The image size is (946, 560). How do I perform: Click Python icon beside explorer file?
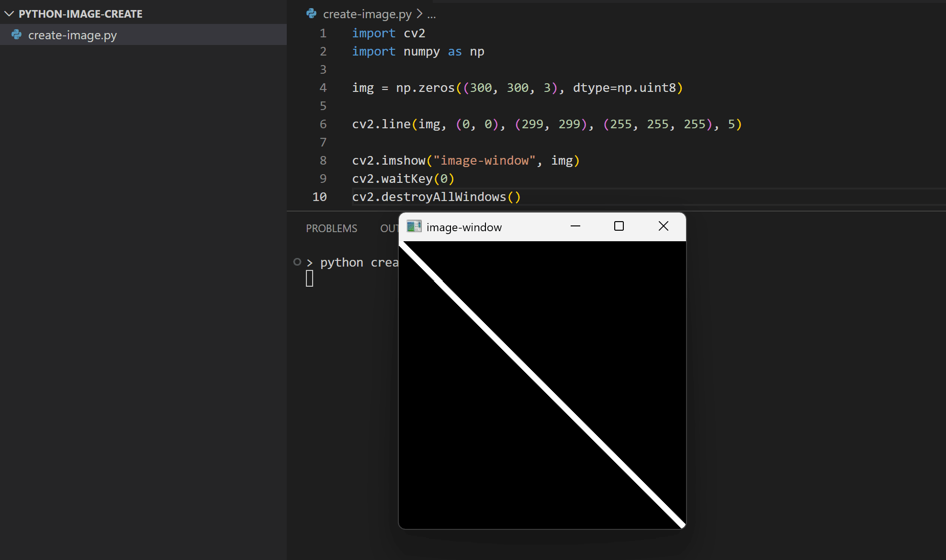coord(17,34)
